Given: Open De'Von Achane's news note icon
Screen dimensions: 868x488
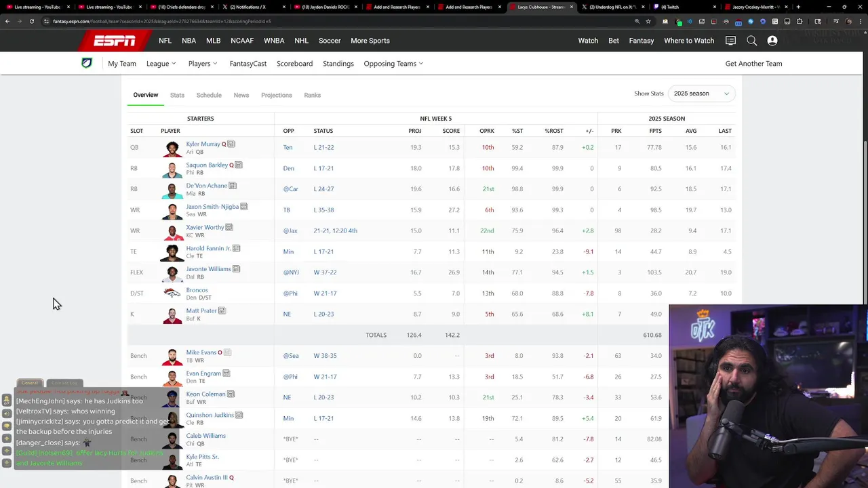Looking at the screenshot, I should (x=233, y=186).
